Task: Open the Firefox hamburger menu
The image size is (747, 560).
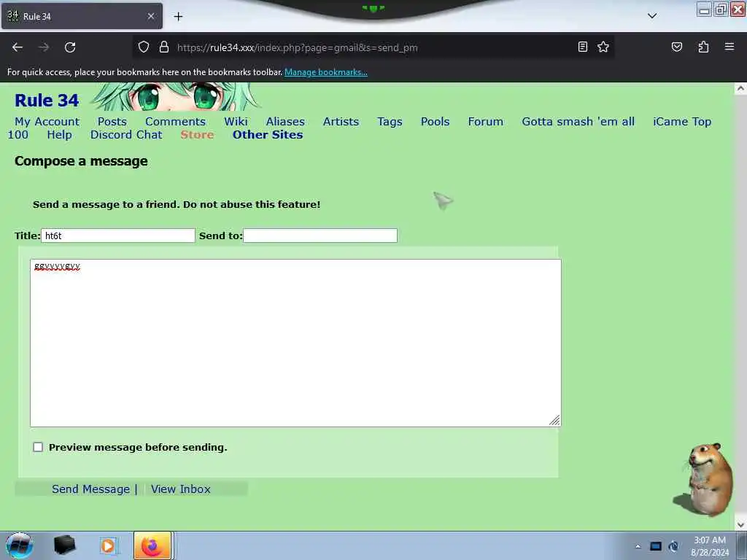Action: click(729, 47)
